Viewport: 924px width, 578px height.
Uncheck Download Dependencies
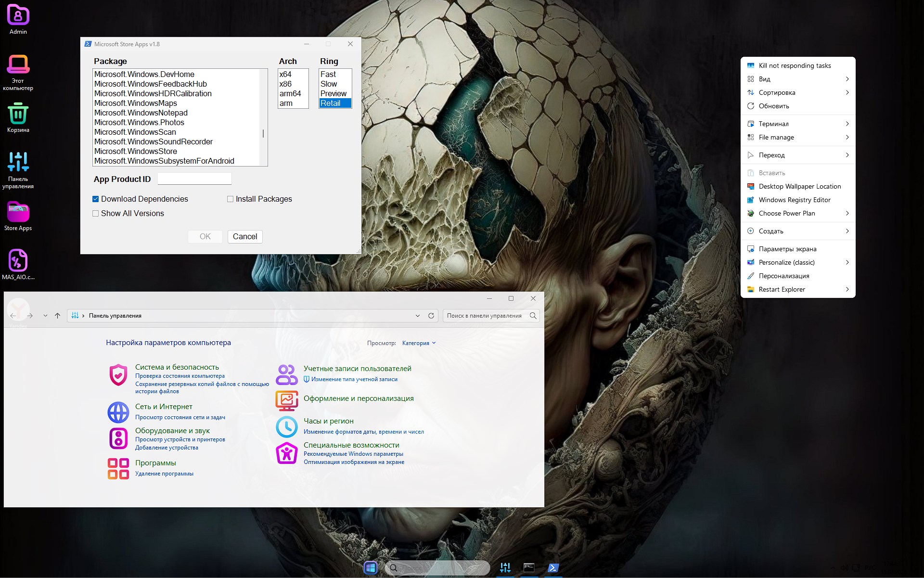tap(96, 199)
